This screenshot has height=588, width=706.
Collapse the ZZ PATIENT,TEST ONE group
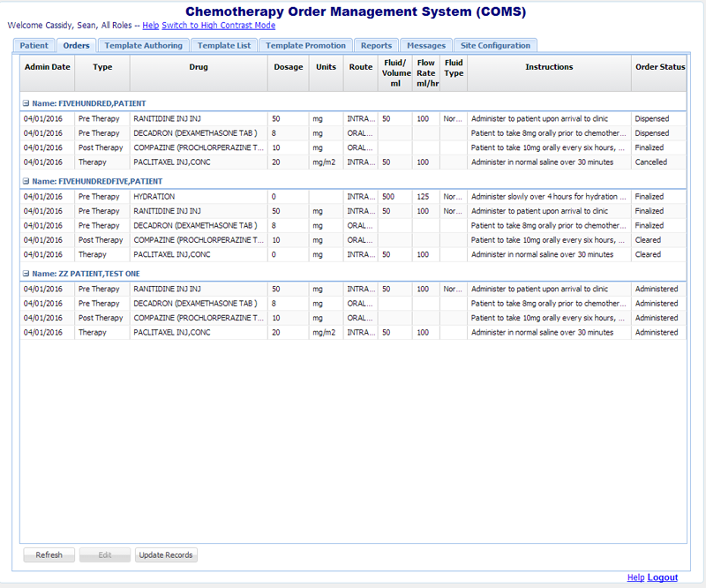(26, 274)
